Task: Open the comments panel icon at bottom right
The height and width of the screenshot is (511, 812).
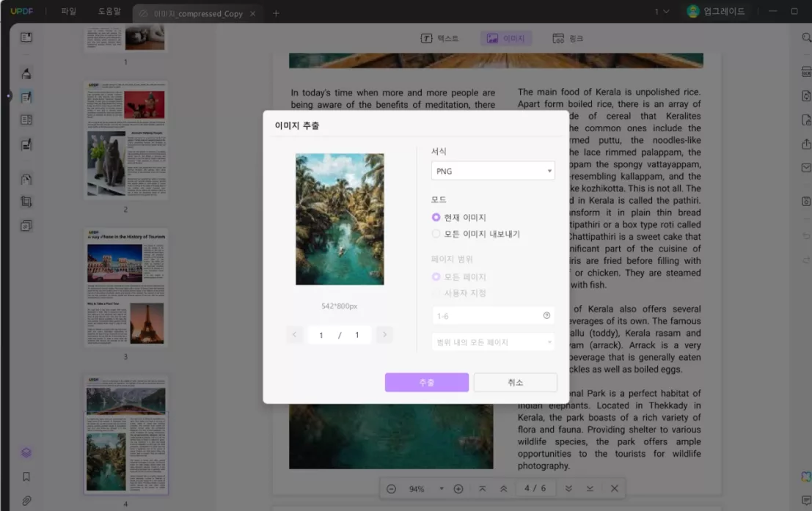Action: 806,500
